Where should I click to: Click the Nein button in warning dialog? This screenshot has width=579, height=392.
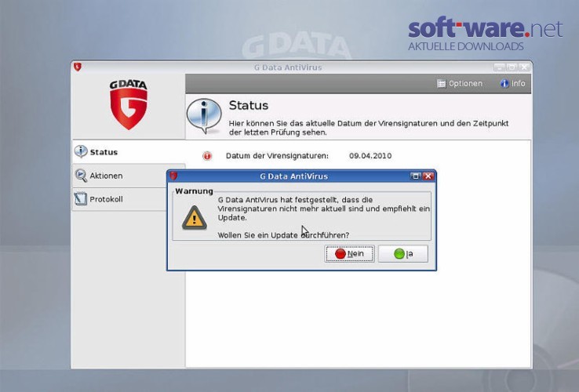(x=349, y=253)
